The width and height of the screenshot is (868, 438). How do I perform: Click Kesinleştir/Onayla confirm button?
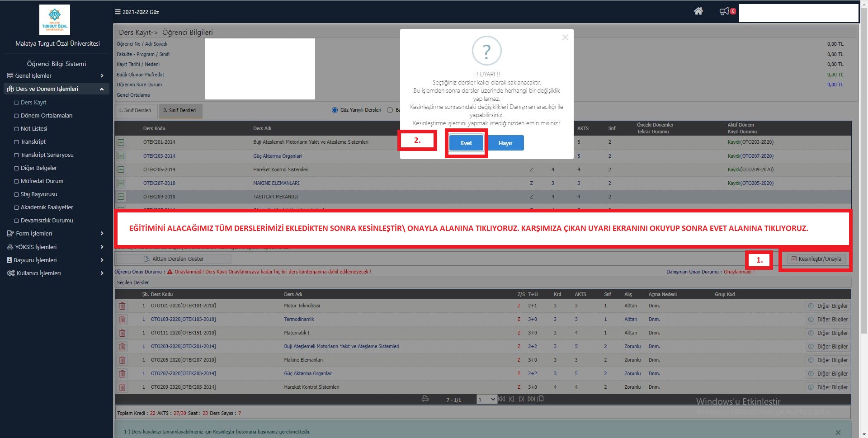click(x=816, y=259)
